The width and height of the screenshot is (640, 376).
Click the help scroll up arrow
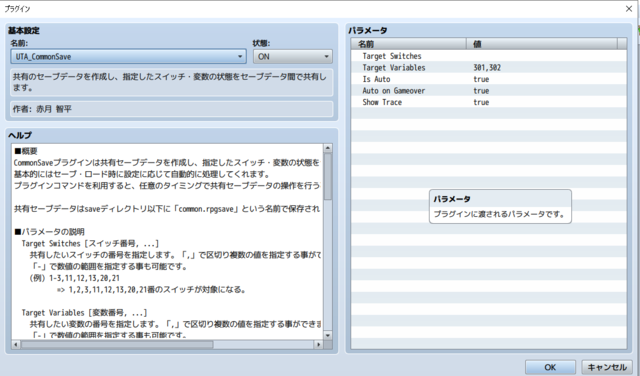pos(328,148)
